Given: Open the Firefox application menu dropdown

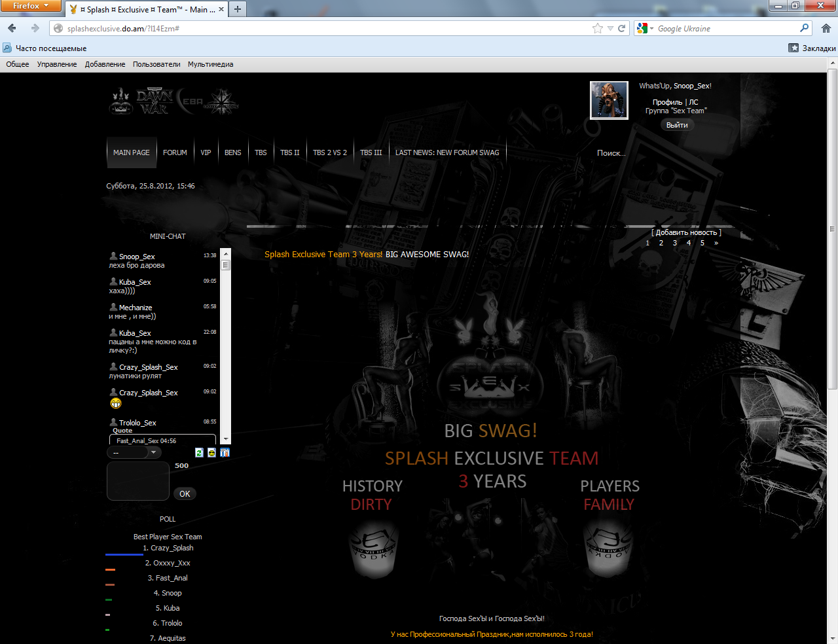Looking at the screenshot, I should (30, 6).
